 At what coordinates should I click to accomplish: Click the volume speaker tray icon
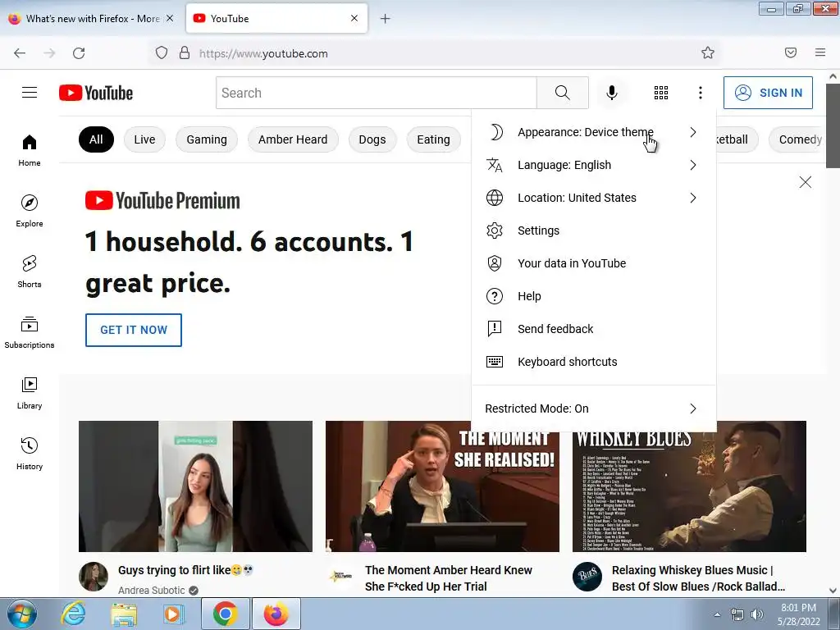757,614
